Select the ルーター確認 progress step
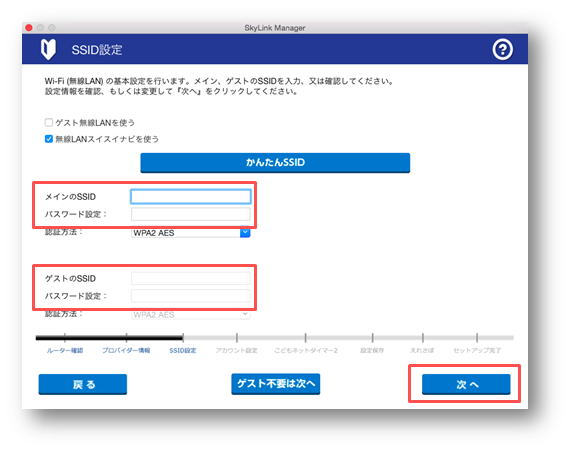The image size is (570, 451). pos(65,350)
